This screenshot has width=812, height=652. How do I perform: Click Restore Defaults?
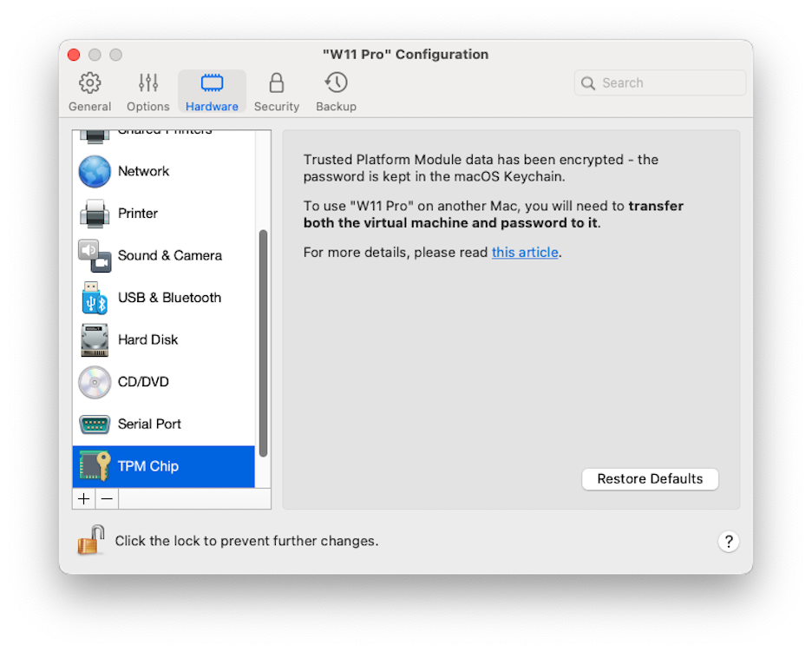point(650,478)
